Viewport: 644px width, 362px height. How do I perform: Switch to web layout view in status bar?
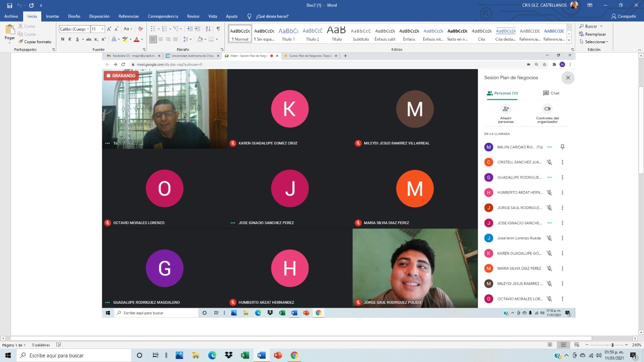pos(576,345)
